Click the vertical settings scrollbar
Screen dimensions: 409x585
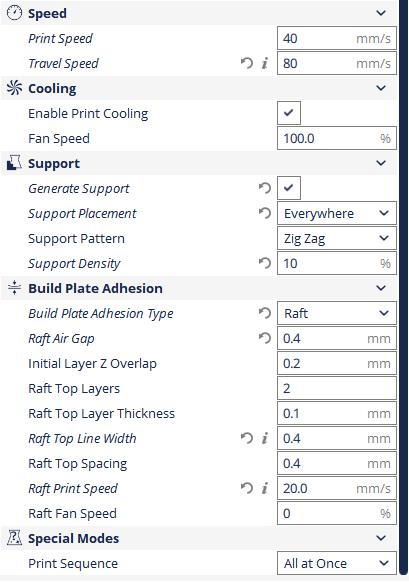tap(403, 287)
